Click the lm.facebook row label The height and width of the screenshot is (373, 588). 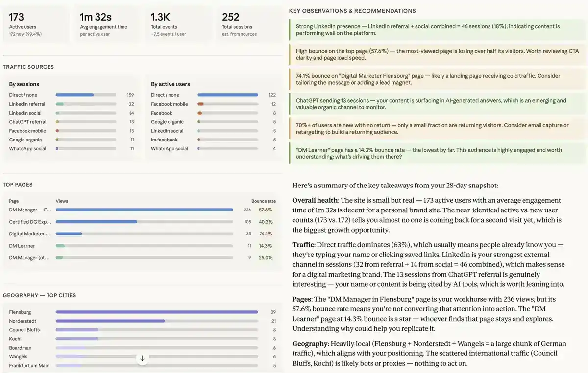tap(164, 140)
